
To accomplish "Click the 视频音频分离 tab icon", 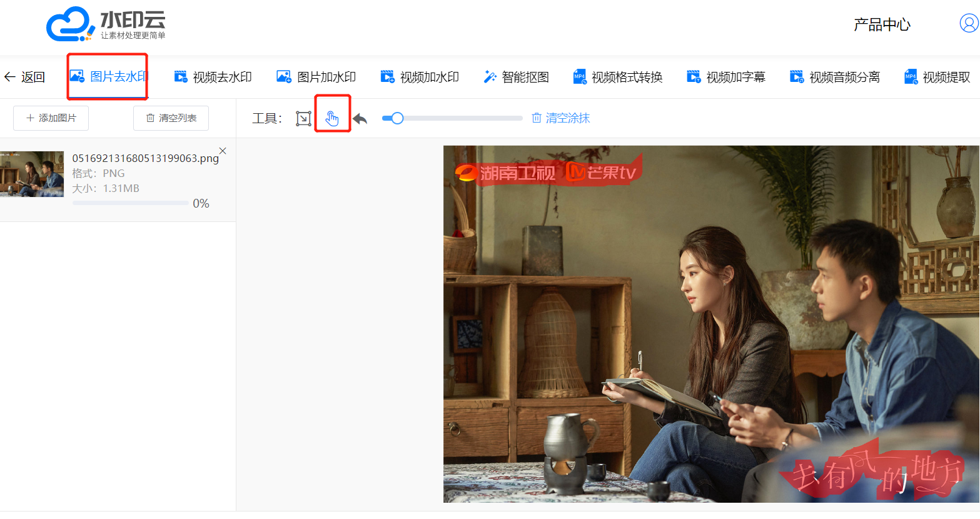I will (x=797, y=77).
